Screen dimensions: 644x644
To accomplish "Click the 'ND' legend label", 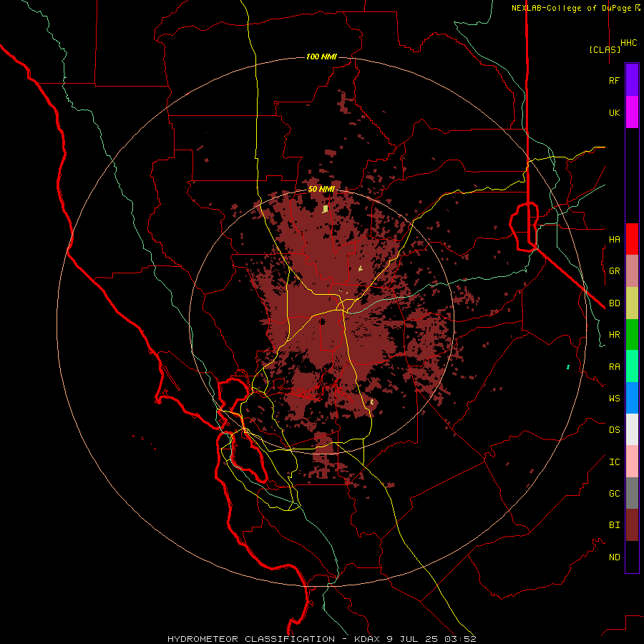I will (x=614, y=557).
